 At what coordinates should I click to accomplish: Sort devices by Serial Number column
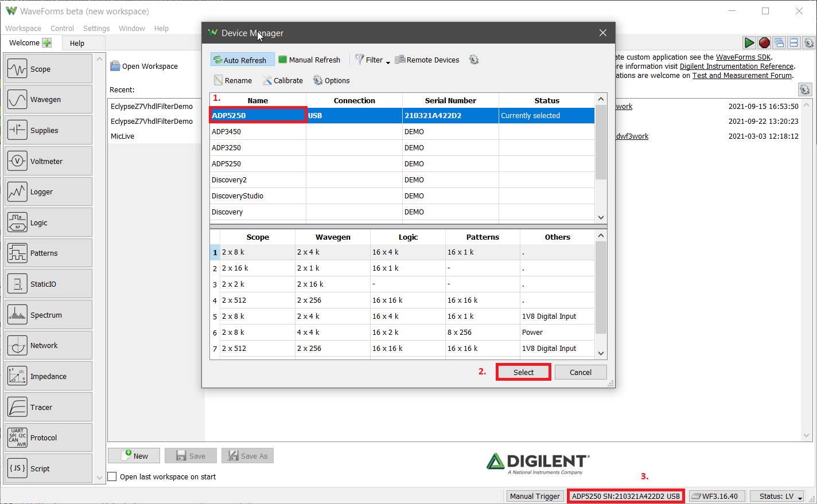(x=450, y=100)
